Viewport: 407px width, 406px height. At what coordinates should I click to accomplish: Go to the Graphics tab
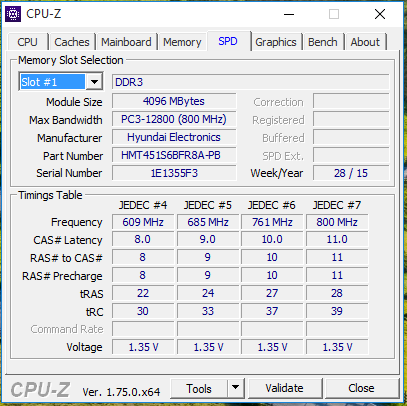(276, 42)
